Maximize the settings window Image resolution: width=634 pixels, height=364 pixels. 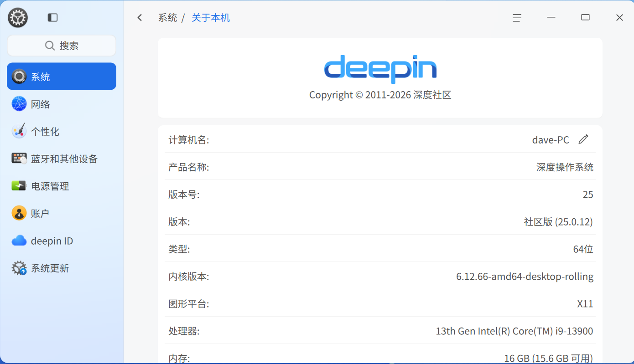(585, 17)
